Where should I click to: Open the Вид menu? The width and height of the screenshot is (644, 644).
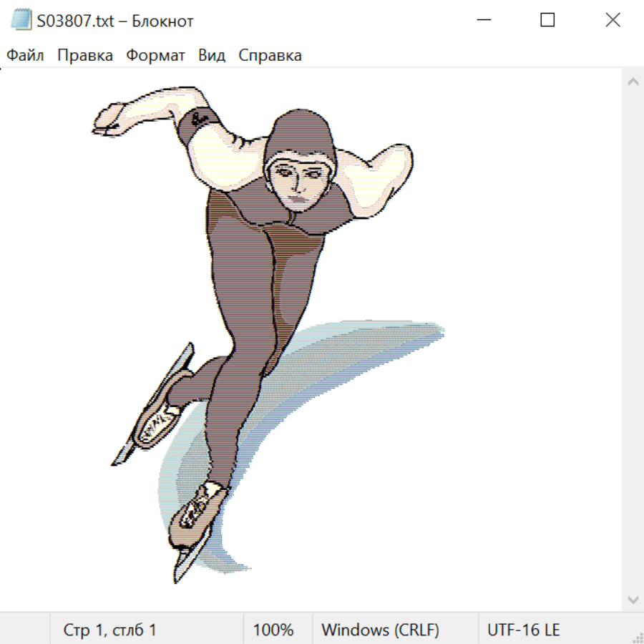(212, 56)
